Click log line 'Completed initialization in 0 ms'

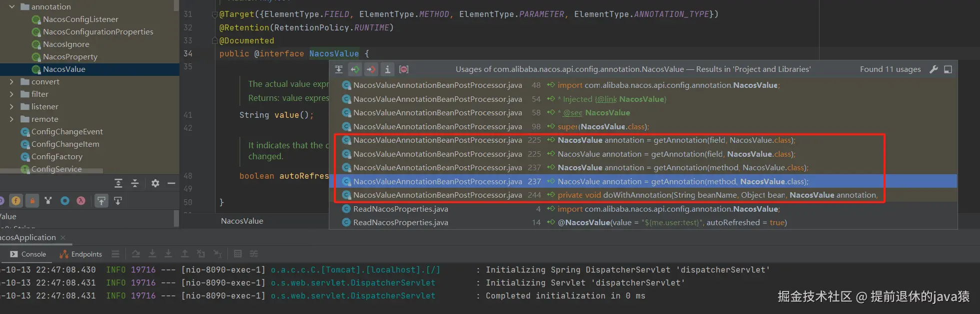click(x=565, y=296)
